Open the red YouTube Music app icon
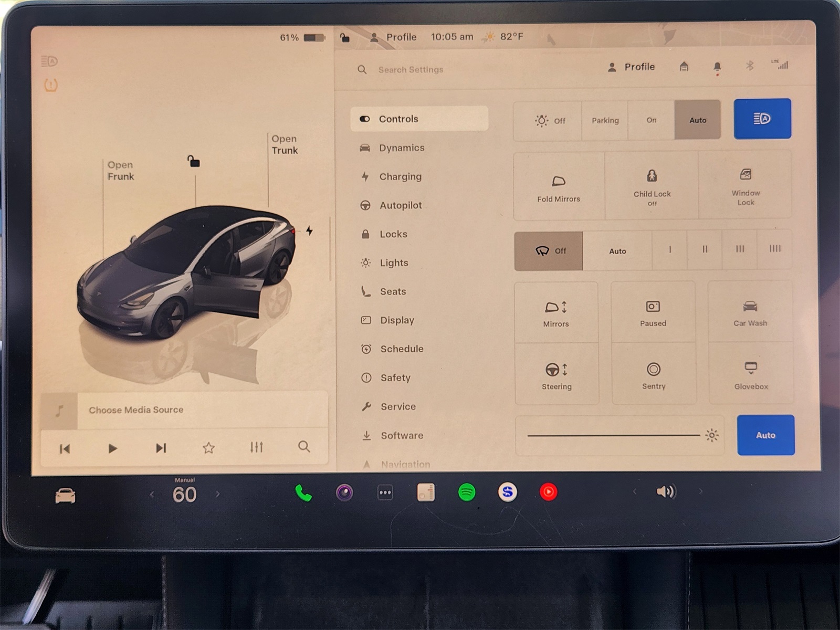 tap(549, 492)
